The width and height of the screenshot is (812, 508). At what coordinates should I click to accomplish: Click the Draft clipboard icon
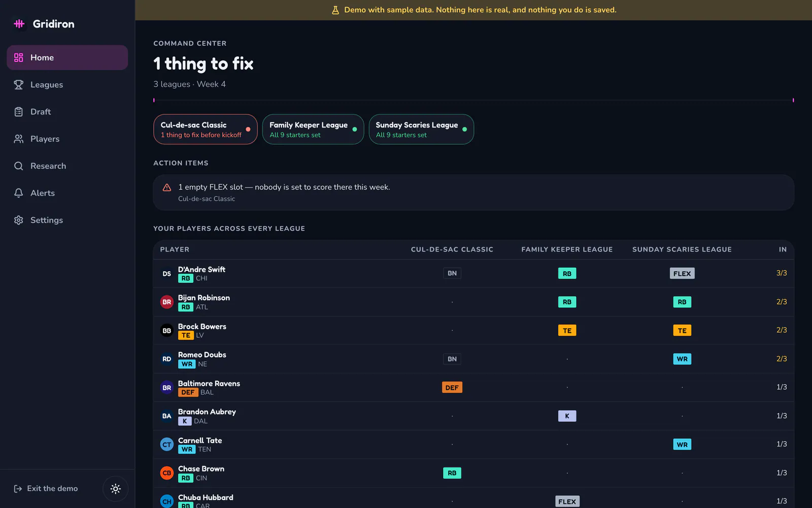click(19, 112)
